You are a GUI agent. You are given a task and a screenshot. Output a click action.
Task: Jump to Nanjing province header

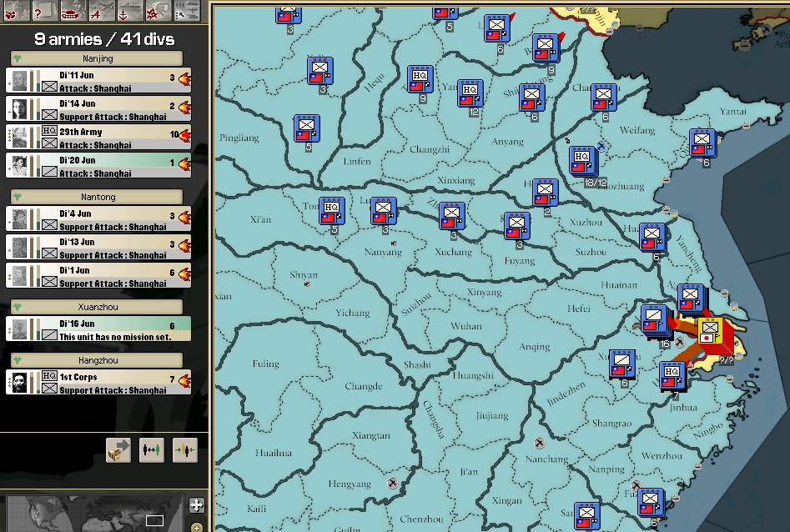click(97, 58)
